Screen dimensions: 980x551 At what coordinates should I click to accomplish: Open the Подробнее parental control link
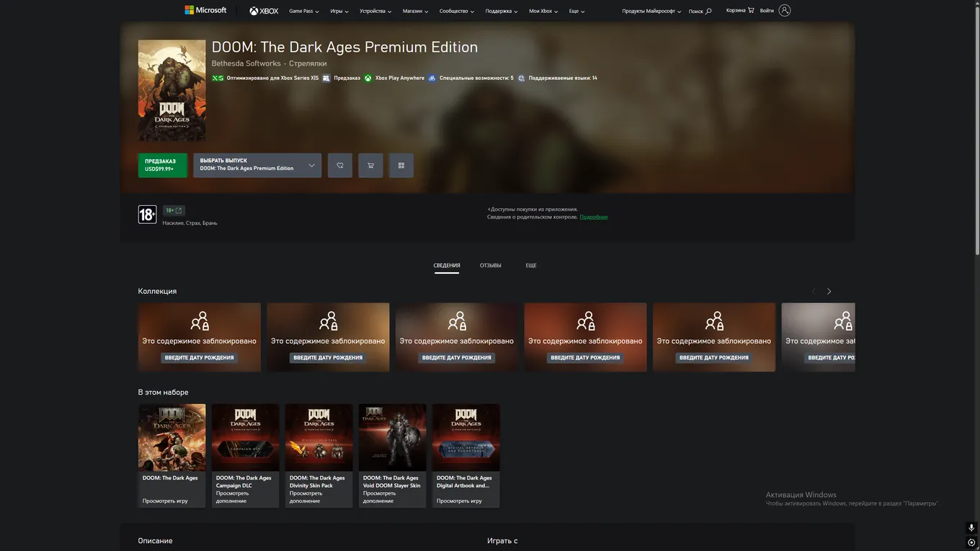594,217
